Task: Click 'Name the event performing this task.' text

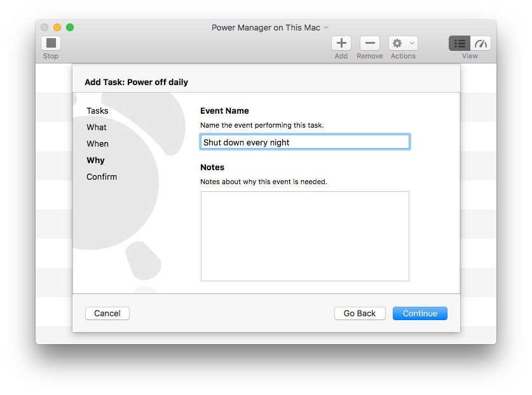Action: pos(262,125)
